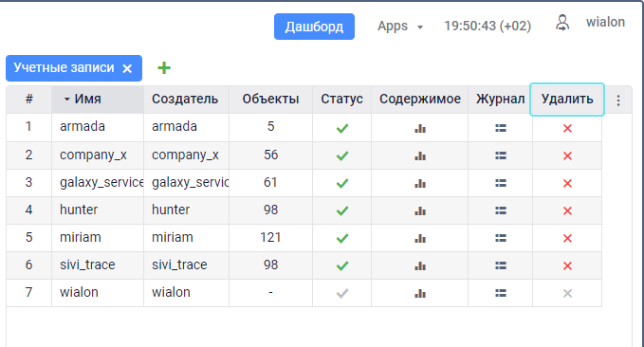Toggle status checkmark for armada account
Viewport: 644px width, 347px height.
[x=342, y=129]
